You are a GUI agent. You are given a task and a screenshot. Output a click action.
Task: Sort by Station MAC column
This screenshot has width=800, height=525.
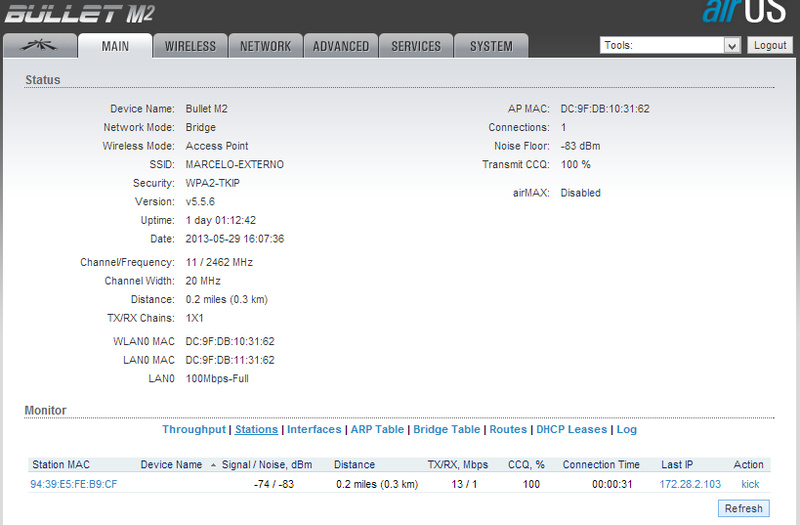[61, 465]
